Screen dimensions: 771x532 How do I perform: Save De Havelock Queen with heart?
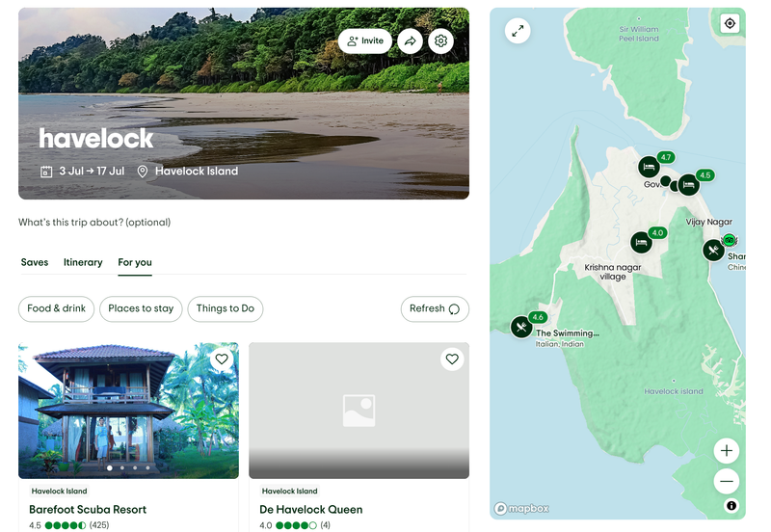[x=452, y=359]
